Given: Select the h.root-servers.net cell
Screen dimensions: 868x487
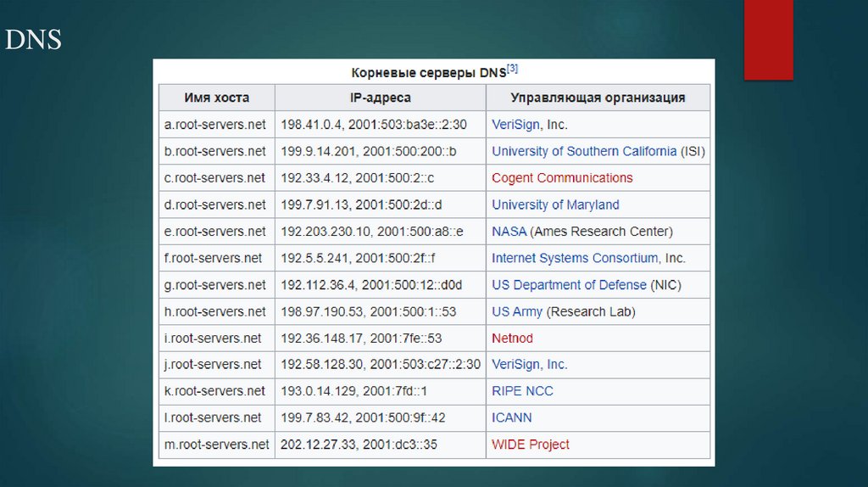Looking at the screenshot, I should [216, 311].
